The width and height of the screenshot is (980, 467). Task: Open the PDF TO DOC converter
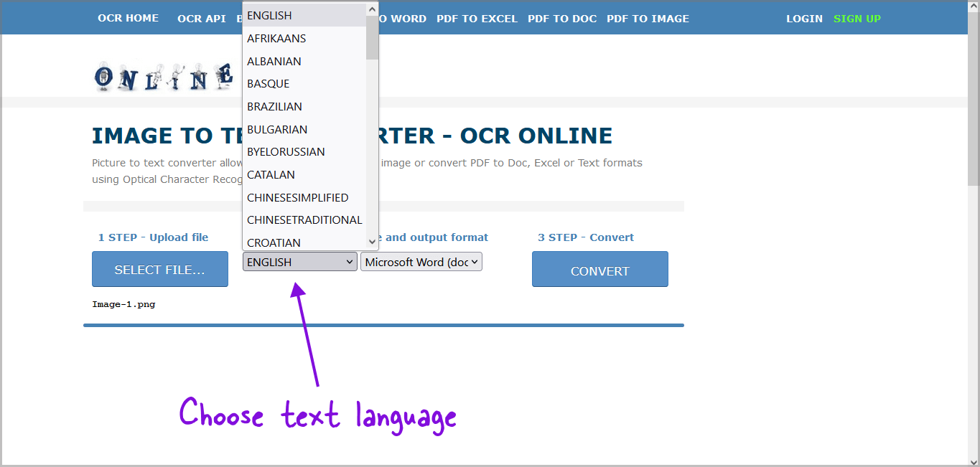pos(562,18)
